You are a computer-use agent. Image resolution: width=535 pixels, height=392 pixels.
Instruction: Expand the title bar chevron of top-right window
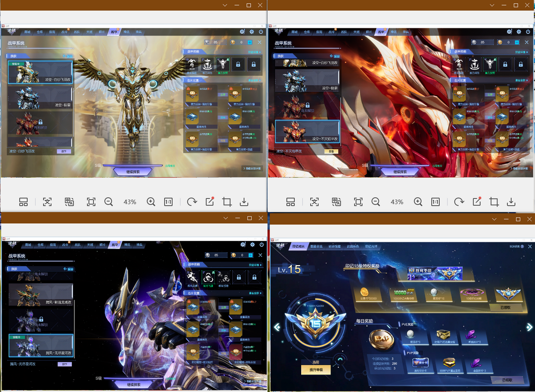coord(492,5)
